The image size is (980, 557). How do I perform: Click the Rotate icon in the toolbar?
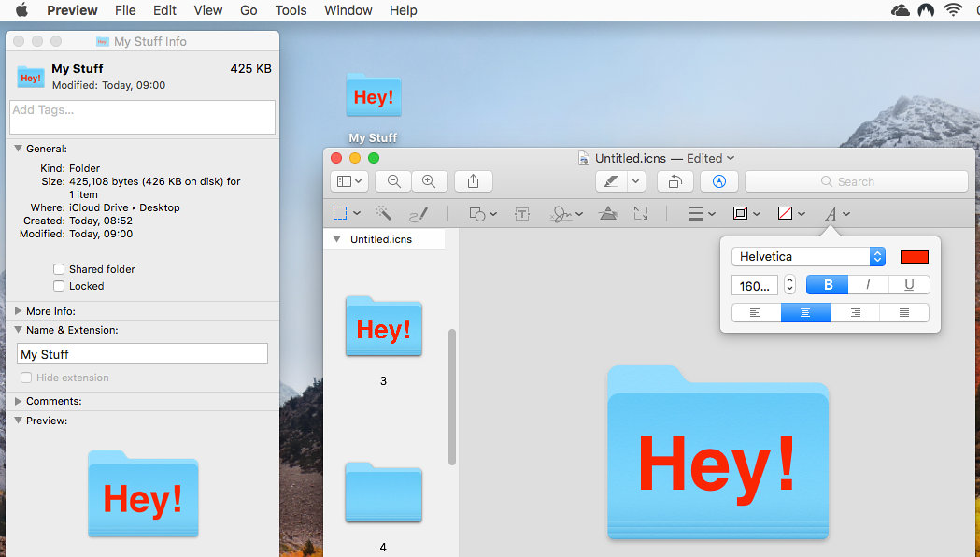(x=675, y=180)
